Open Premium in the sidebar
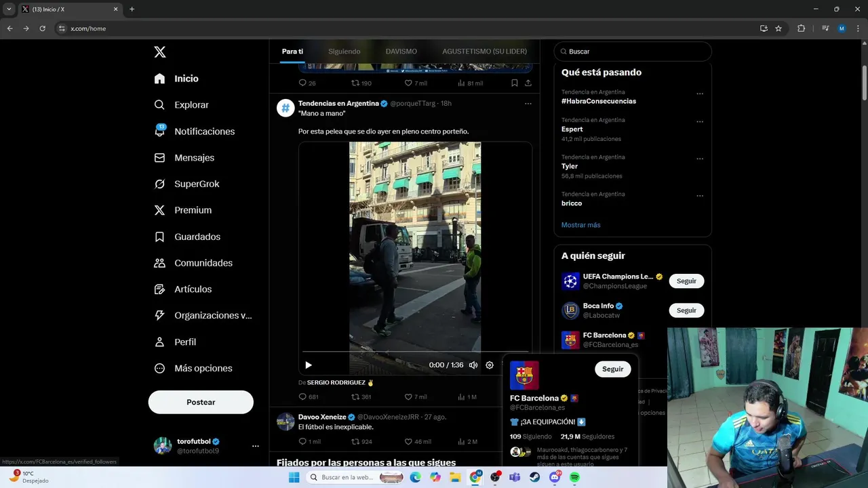Screen dimensions: 868x488 (182, 210)
